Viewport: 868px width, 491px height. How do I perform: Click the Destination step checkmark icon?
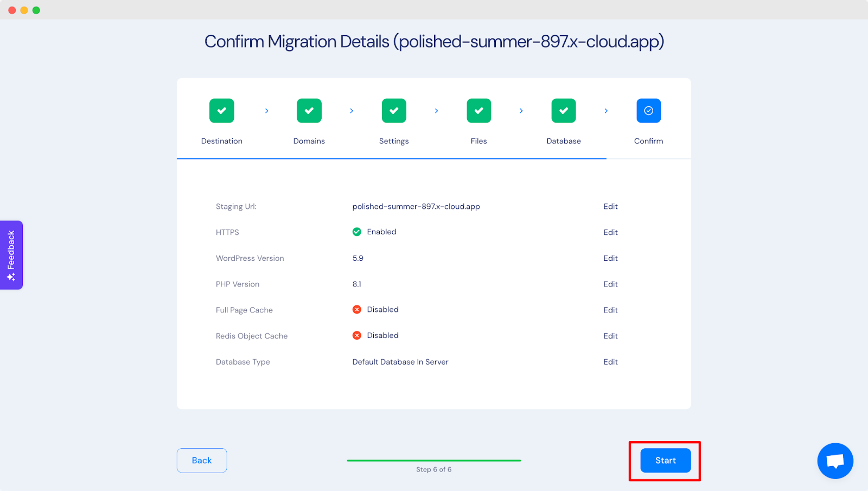pos(221,110)
